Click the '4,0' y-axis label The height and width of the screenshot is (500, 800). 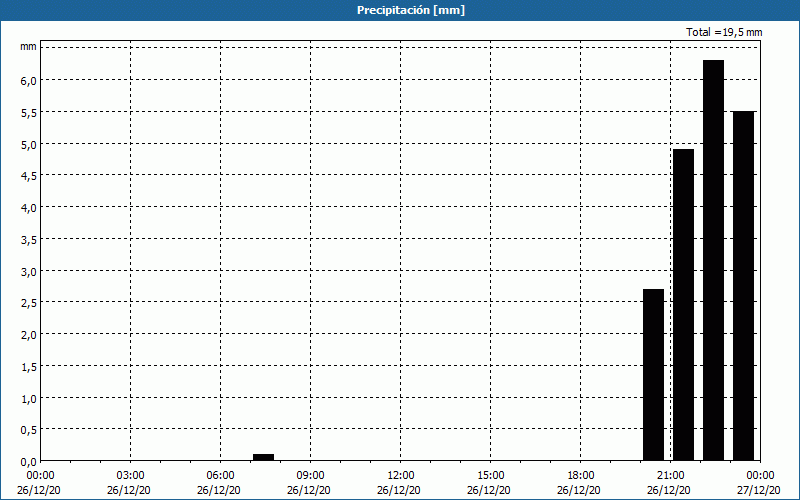[29, 208]
